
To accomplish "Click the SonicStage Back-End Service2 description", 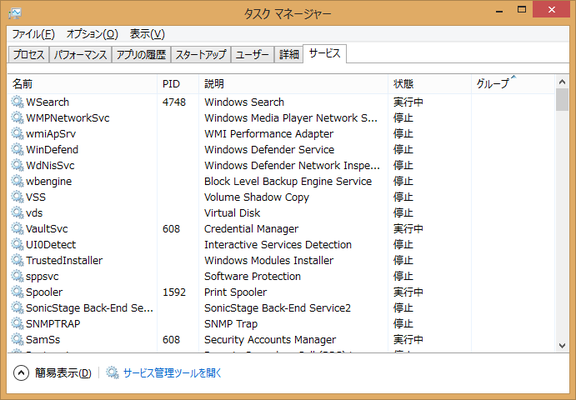I will [x=278, y=307].
